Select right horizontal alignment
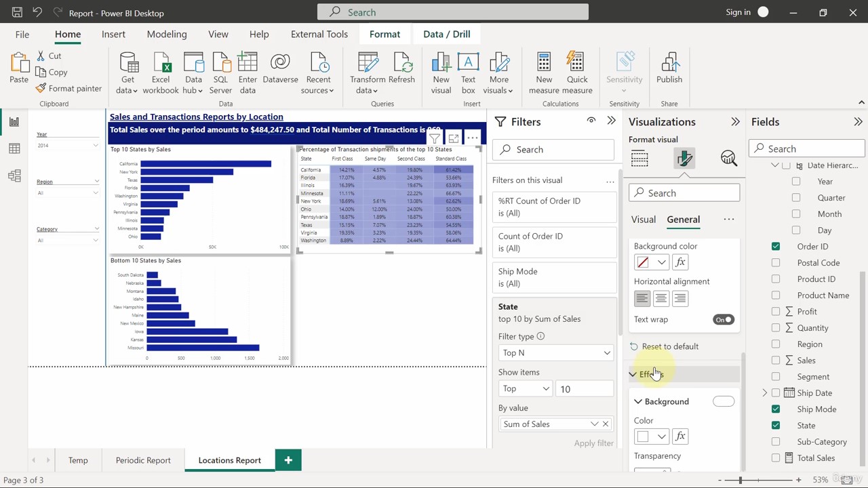The width and height of the screenshot is (868, 488). pos(679,298)
